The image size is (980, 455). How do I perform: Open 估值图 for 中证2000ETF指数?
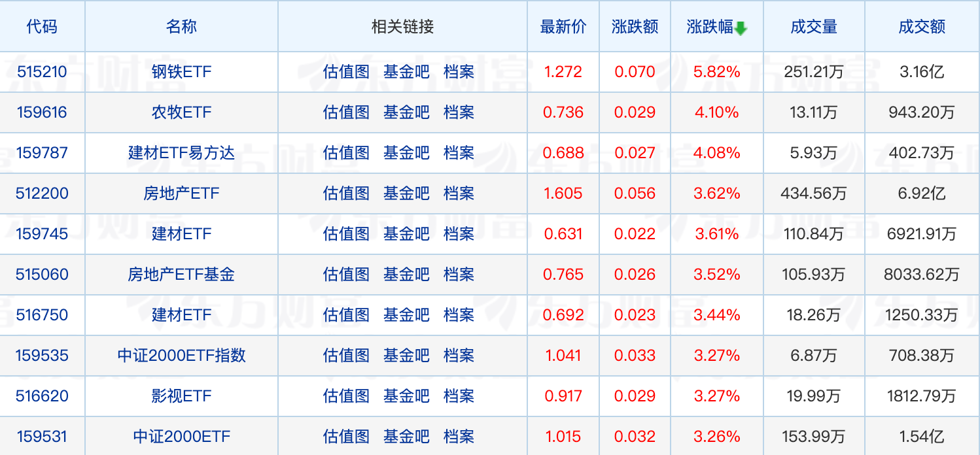pos(347,356)
